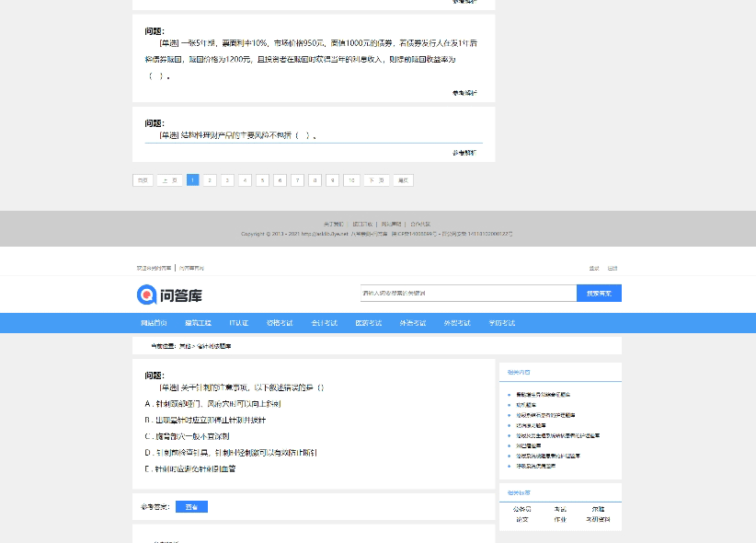Click the 作业 related tag
Viewport: 756px width, 543px height.
pyautogui.click(x=560, y=520)
